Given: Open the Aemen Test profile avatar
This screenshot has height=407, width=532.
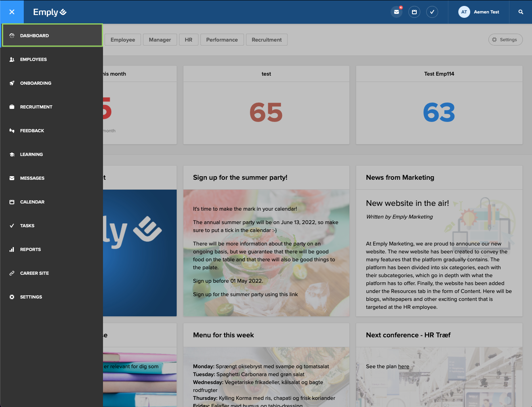Looking at the screenshot, I should 464,12.
